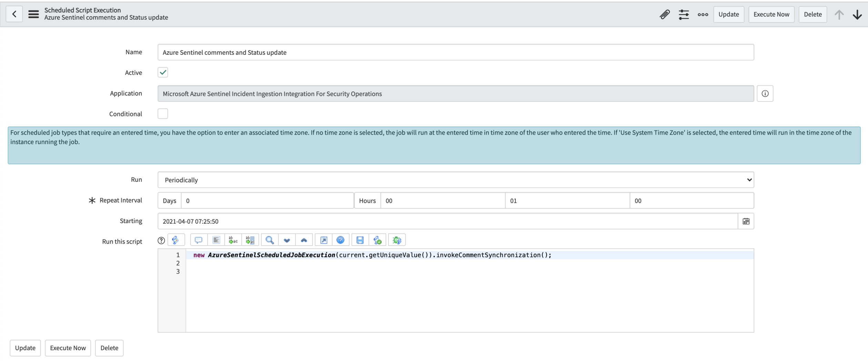868x361 pixels.
Task: Click the top Update button
Action: coord(728,14)
